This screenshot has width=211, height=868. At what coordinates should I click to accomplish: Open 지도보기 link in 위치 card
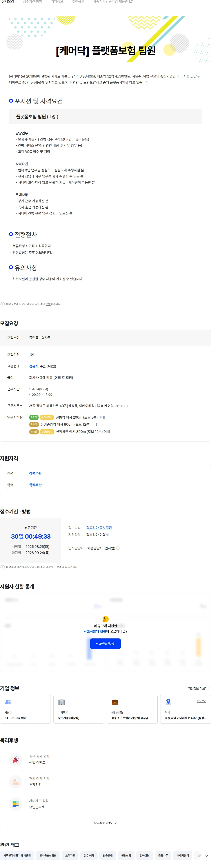tap(201, 701)
